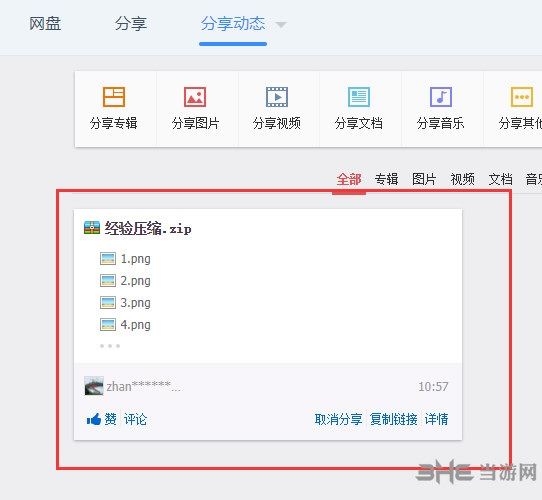The image size is (542, 500).
Task: Click the 分享其他 ellipsis icon
Action: click(522, 96)
